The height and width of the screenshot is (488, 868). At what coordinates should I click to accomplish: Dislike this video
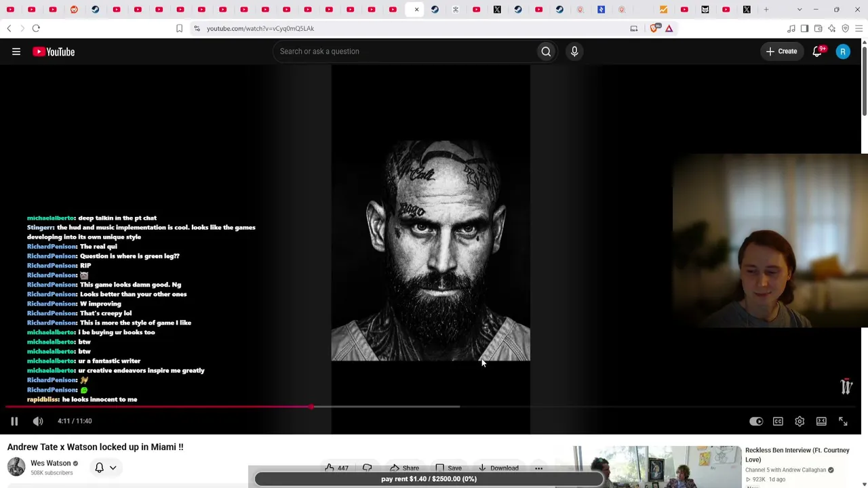(x=368, y=468)
